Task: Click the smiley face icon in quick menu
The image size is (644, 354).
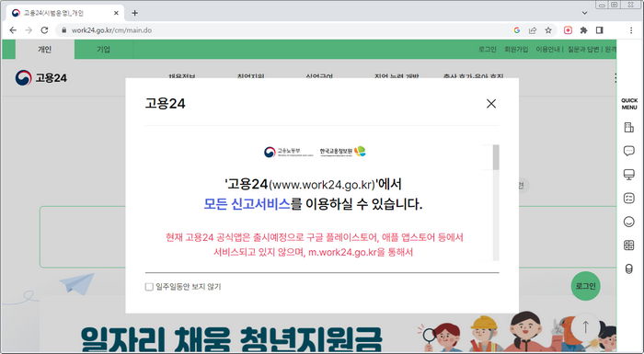Action: tap(628, 222)
